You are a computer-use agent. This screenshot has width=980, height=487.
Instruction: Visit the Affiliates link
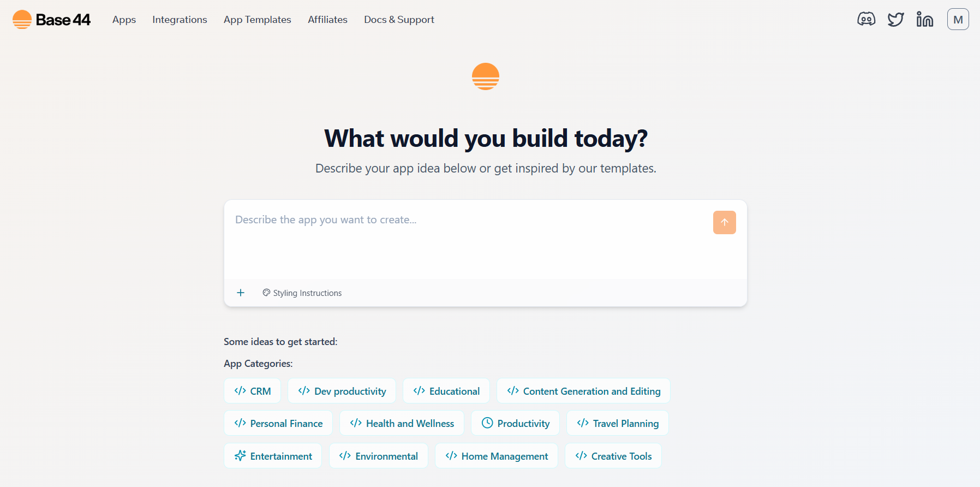point(327,20)
